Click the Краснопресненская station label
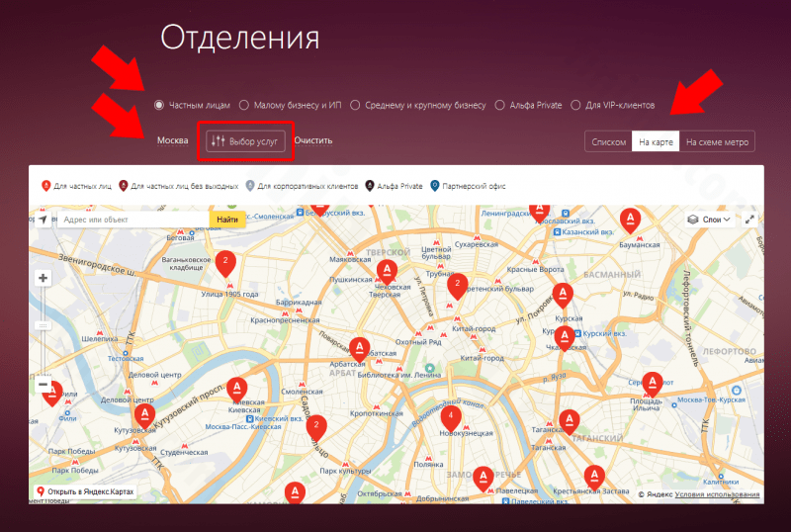Viewport: 791px width, 532px height. (x=285, y=320)
